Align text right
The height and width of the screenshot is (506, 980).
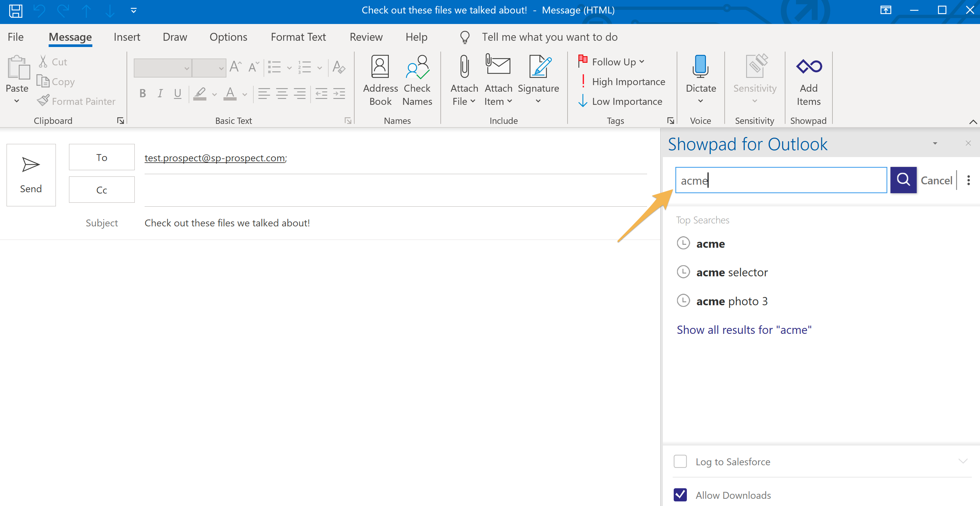coord(300,93)
